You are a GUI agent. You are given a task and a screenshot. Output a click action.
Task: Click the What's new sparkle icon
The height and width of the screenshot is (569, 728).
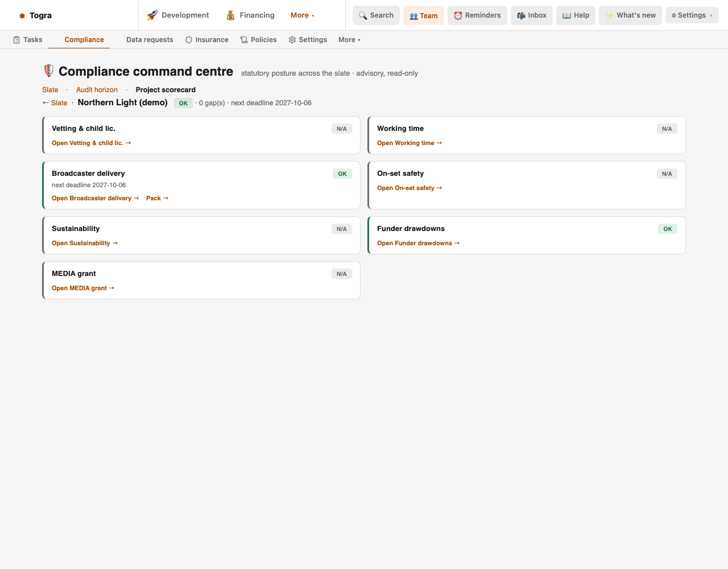pyautogui.click(x=609, y=15)
